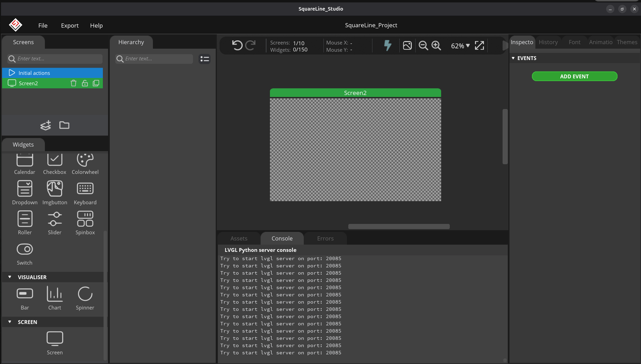Image resolution: width=641 pixels, height=364 pixels.
Task: Toggle the lock icon on Screen2
Action: [85, 83]
